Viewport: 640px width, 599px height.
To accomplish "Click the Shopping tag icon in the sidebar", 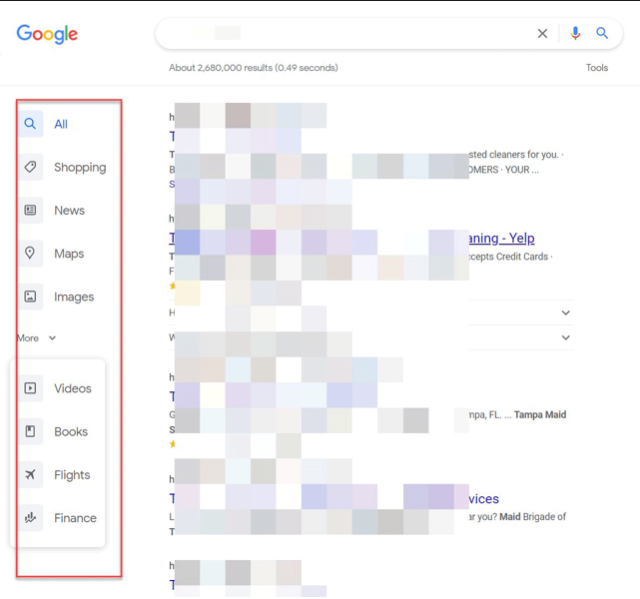I will coord(30,167).
